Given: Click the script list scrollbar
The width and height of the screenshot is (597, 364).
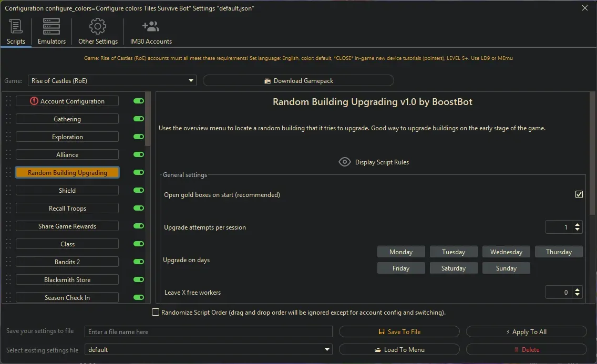Looking at the screenshot, I should click(148, 119).
